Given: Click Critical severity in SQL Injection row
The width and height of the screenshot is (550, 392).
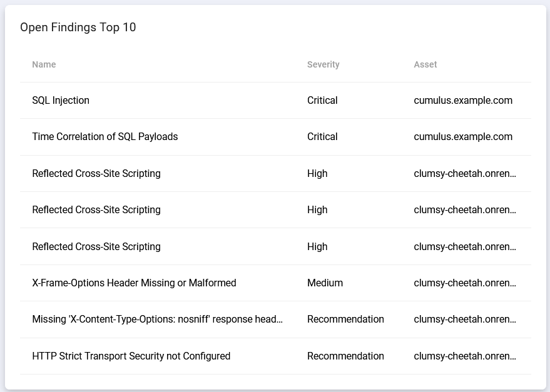Looking at the screenshot, I should pyautogui.click(x=322, y=100).
